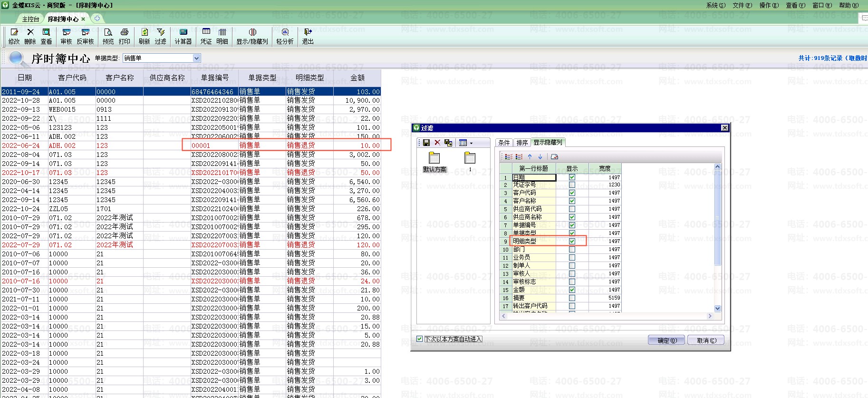Image resolution: width=868 pixels, height=398 pixels.
Task: Click the 删除 (Delete) toolbar icon
Action: tap(30, 36)
